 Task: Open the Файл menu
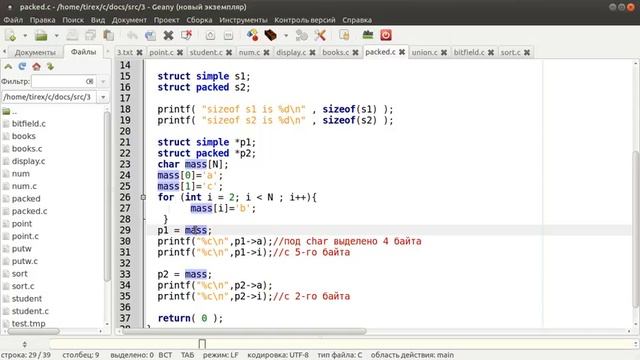(x=13, y=20)
